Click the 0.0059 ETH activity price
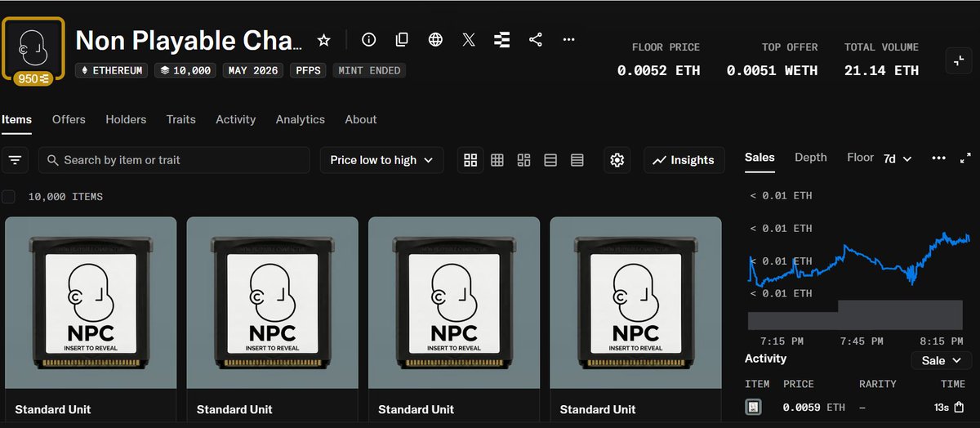The width and height of the screenshot is (980, 428). pos(814,407)
